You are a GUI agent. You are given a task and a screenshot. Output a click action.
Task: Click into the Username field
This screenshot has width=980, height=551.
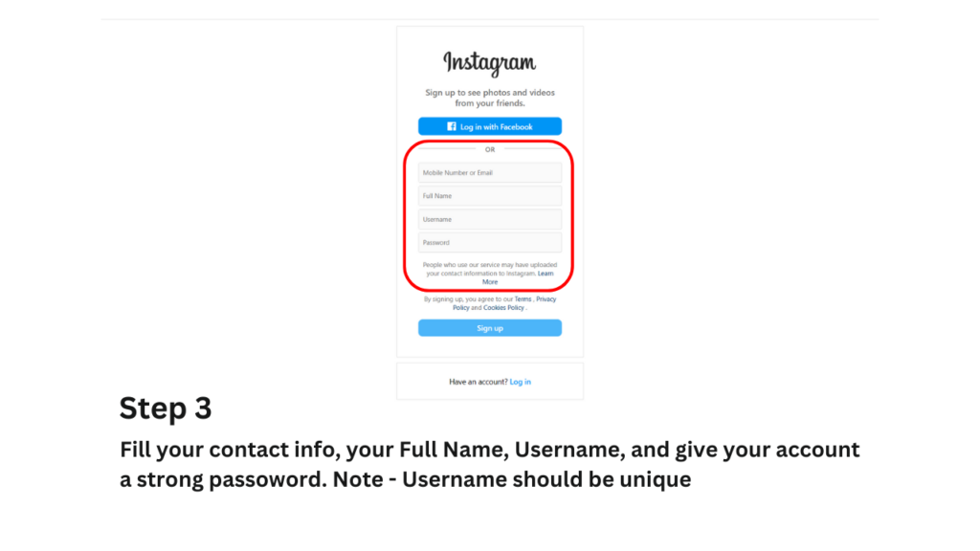click(489, 219)
